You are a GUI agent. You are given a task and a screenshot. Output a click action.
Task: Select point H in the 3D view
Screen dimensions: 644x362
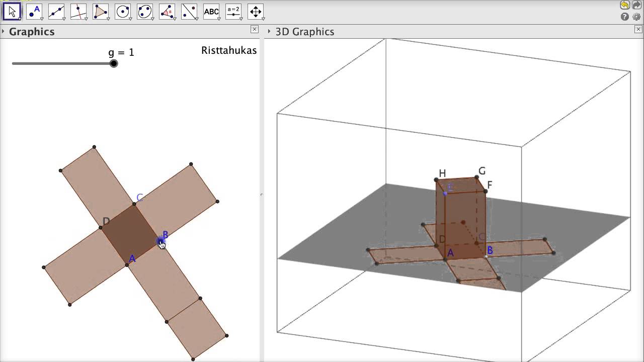(x=436, y=180)
